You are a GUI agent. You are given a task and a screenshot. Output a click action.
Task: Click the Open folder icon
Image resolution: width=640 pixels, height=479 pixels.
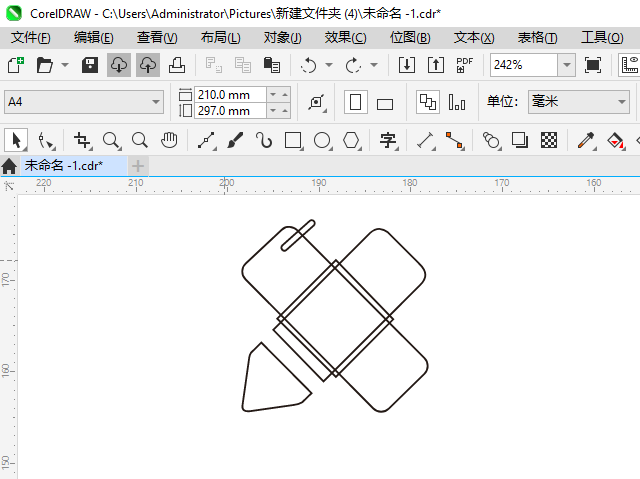44,65
